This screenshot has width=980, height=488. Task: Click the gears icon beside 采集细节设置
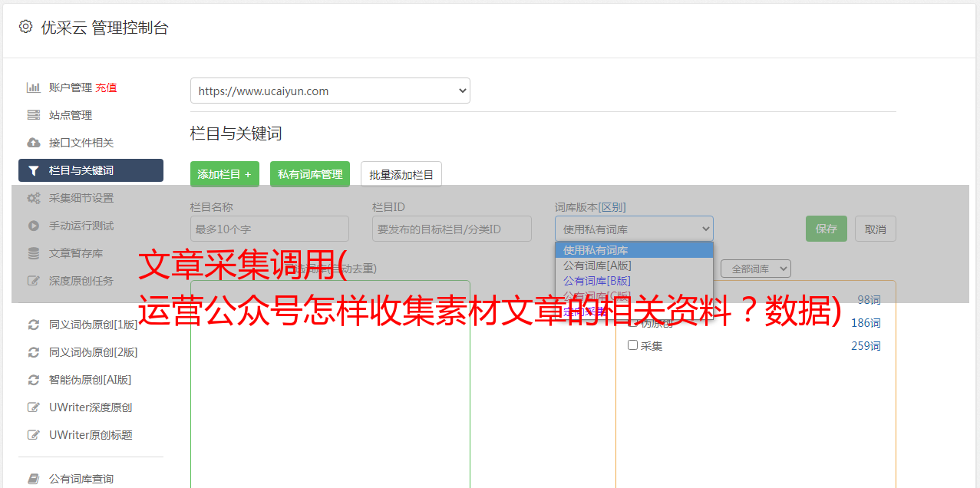(33, 198)
